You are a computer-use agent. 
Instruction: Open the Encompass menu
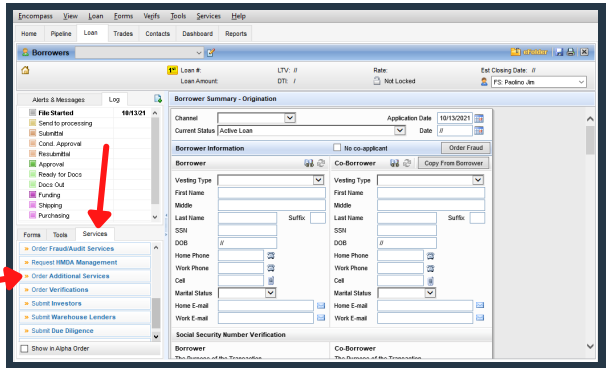click(x=35, y=16)
